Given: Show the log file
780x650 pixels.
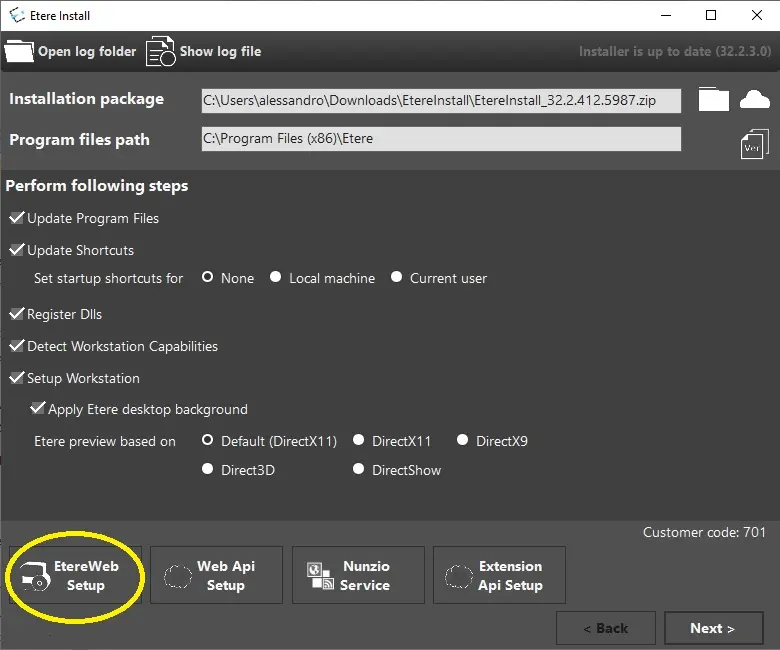Looking at the screenshot, I should point(204,51).
